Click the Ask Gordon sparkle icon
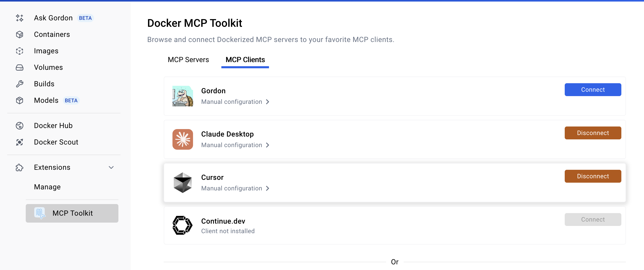This screenshot has width=644, height=270. tap(20, 18)
